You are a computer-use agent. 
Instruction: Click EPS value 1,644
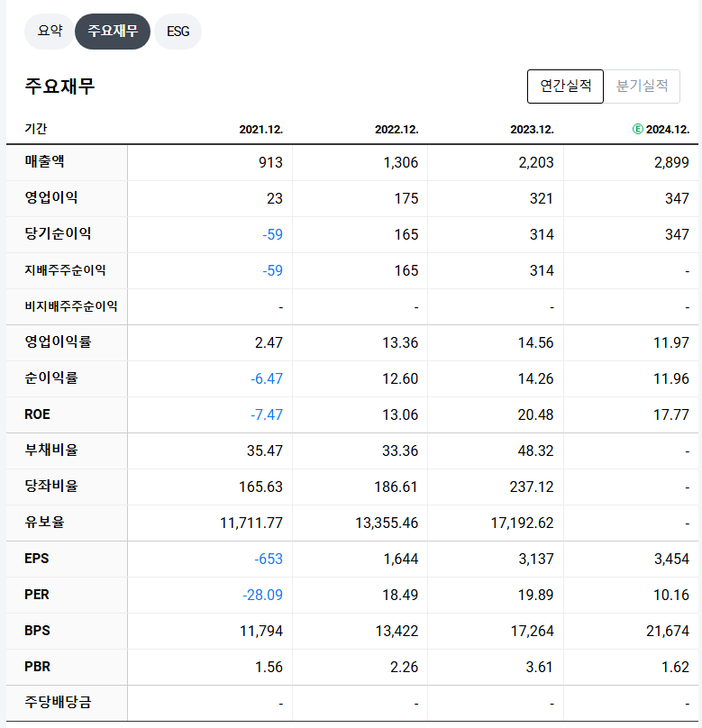(x=401, y=559)
